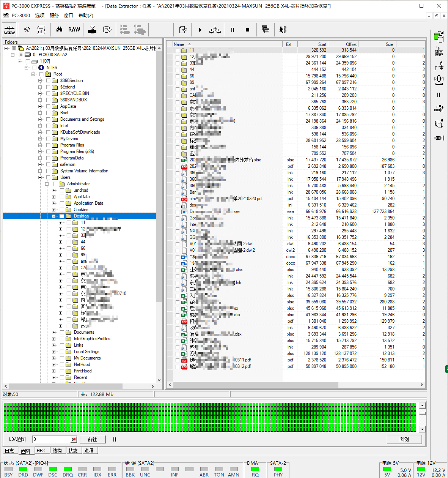The height and width of the screenshot is (478, 448).
Task: Sort file list by Offset column
Action: (343, 44)
